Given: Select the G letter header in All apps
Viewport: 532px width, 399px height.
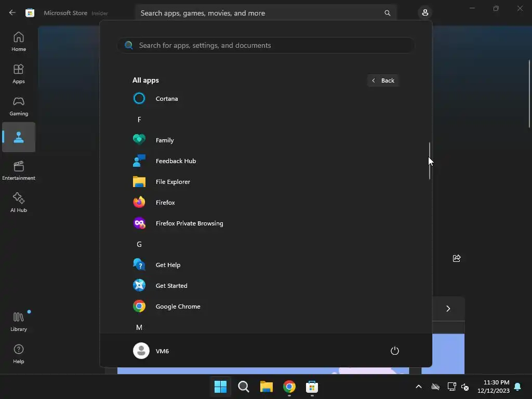Looking at the screenshot, I should [x=139, y=244].
